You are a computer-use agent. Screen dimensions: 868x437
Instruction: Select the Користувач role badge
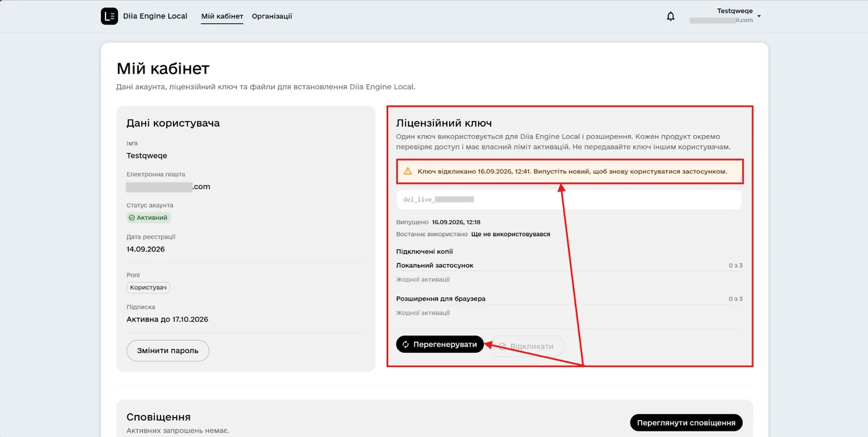coord(148,288)
